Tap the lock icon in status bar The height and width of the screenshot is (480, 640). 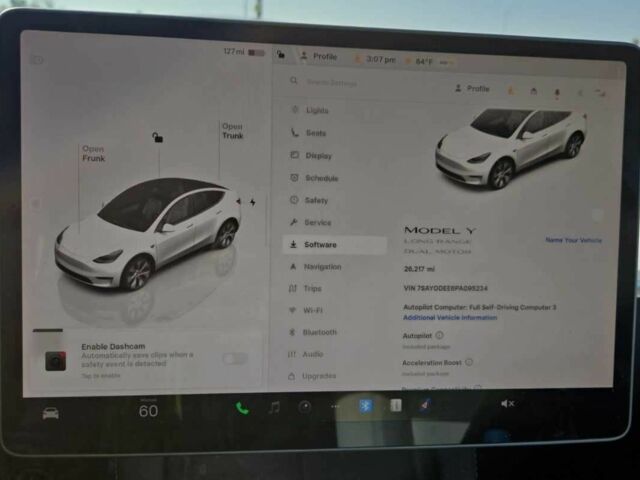point(281,54)
